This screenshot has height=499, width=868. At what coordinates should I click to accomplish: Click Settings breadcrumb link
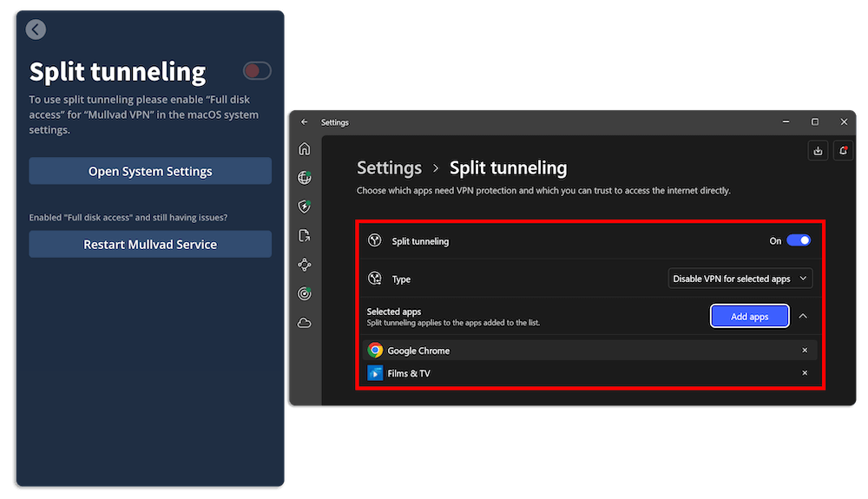(x=389, y=167)
